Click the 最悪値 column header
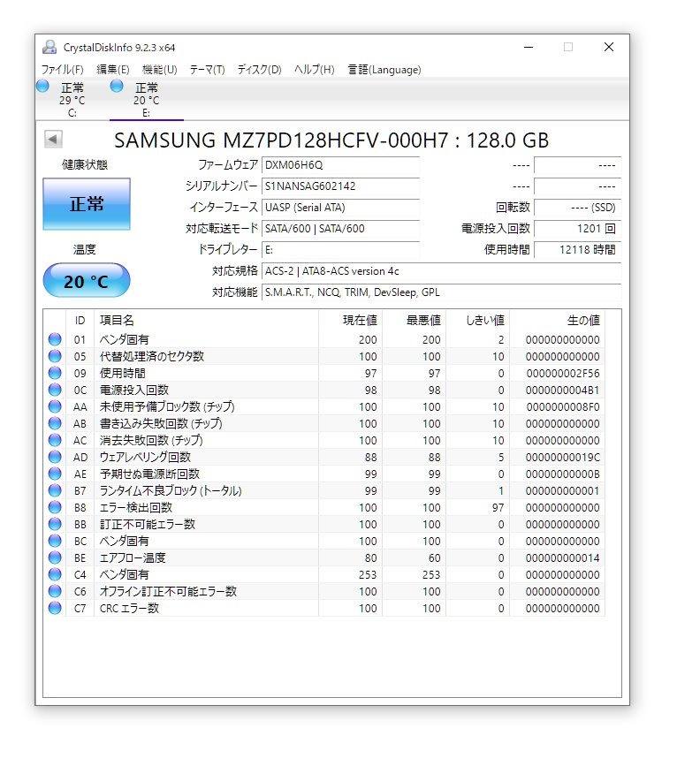Screen dimensions: 700x781 pyautogui.click(x=415, y=321)
